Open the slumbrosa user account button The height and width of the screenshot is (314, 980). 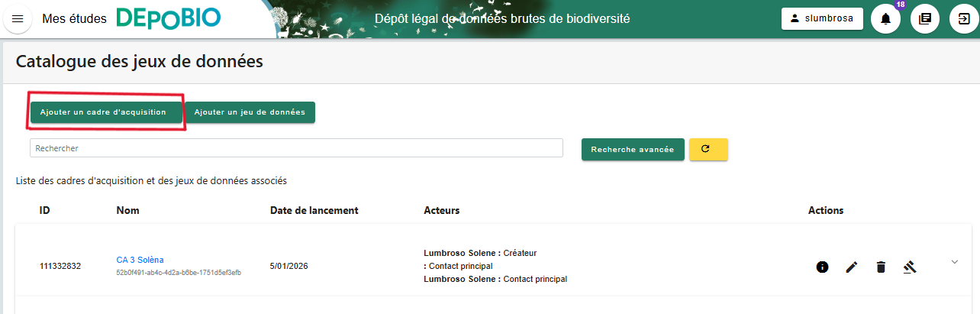(x=822, y=19)
